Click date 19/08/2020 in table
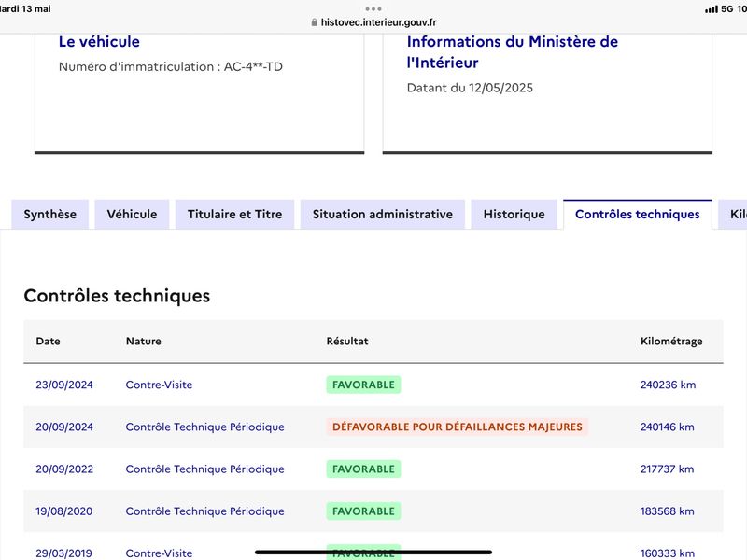Image resolution: width=747 pixels, height=560 pixels. click(x=63, y=511)
